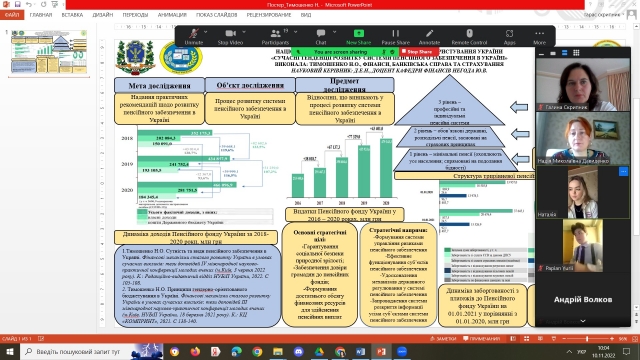Open Windows notification center
This screenshot has width=640, height=360.
[627, 351]
